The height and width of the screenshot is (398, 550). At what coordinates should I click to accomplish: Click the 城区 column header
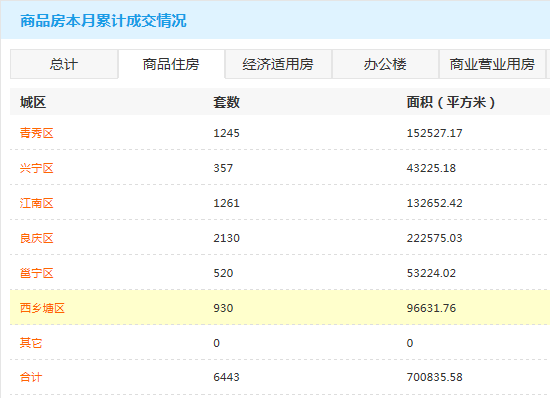(x=33, y=102)
